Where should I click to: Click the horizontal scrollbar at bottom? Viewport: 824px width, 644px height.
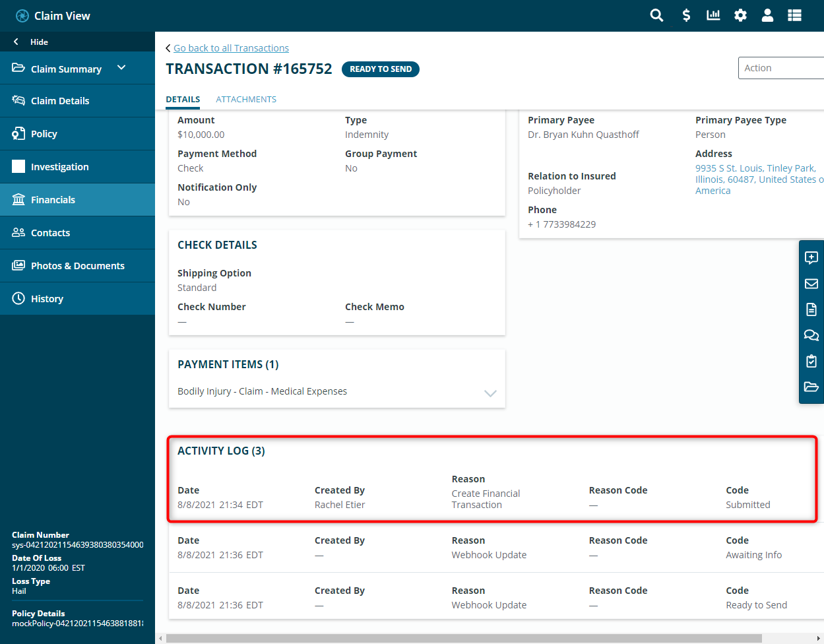point(463,638)
